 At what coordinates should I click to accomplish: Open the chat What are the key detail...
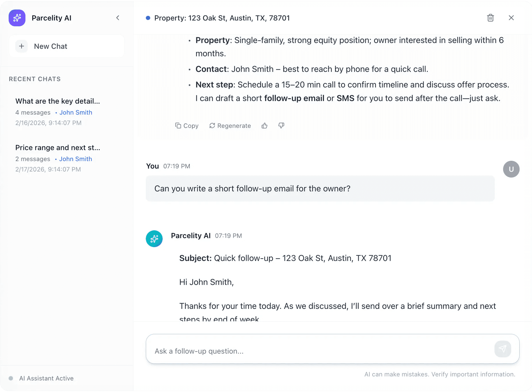pos(57,101)
